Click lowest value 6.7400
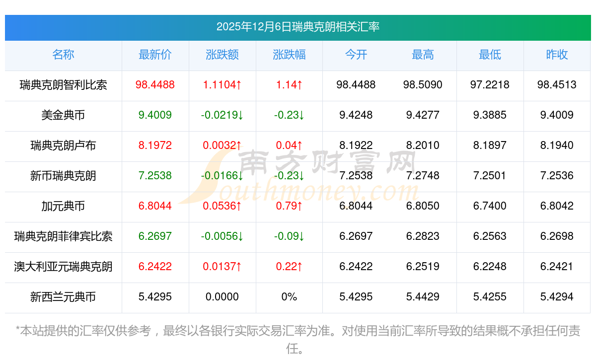The height and width of the screenshot is (364, 596). click(490, 206)
